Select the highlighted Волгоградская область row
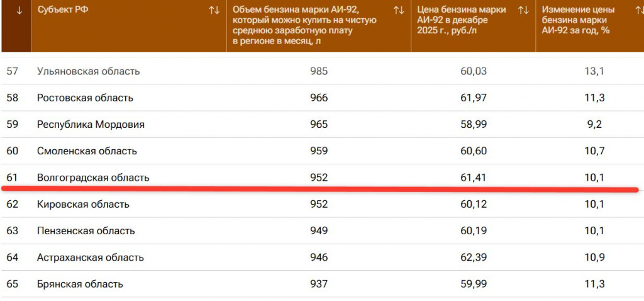 93,178
